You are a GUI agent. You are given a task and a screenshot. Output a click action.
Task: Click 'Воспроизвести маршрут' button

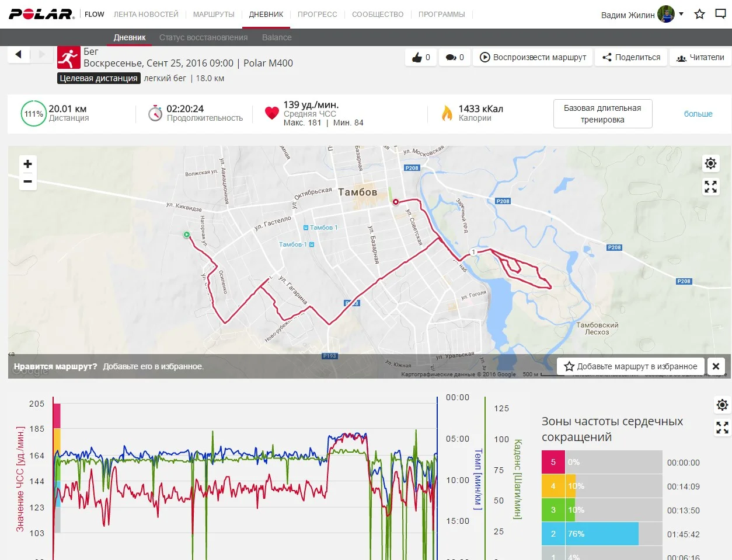click(533, 57)
